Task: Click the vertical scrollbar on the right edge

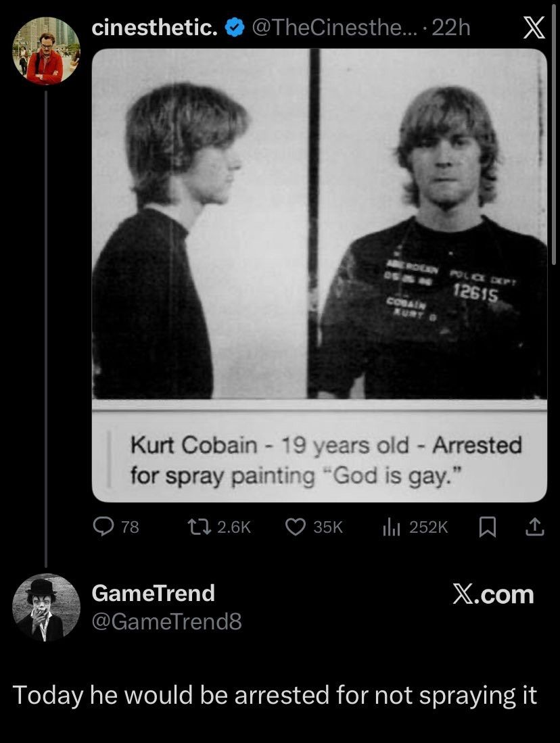Action: (x=554, y=133)
